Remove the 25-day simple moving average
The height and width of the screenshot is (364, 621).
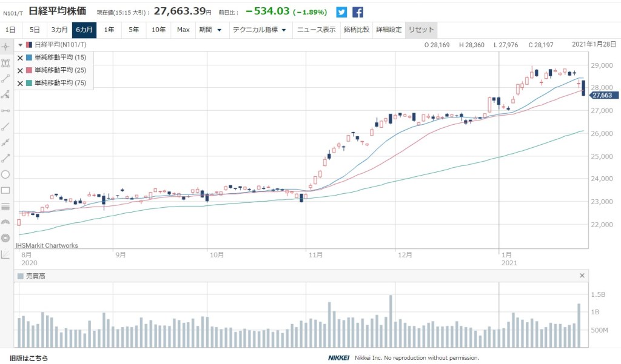click(x=20, y=70)
